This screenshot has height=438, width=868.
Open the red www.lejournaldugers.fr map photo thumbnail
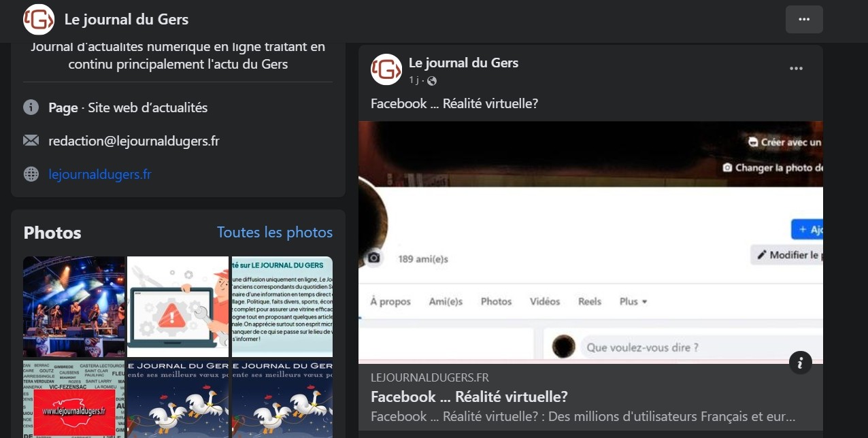[x=74, y=399]
